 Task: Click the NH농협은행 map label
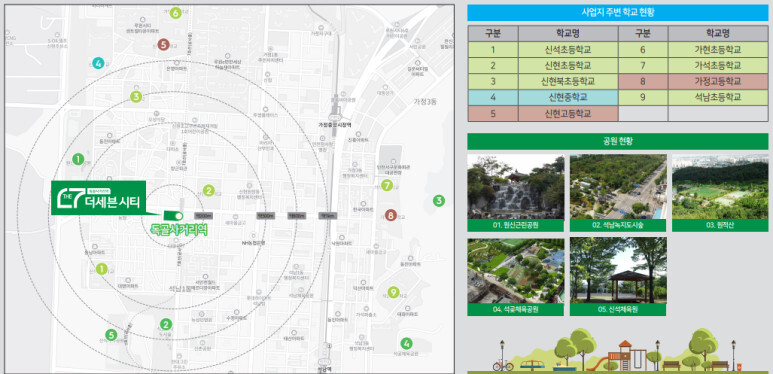(254, 243)
